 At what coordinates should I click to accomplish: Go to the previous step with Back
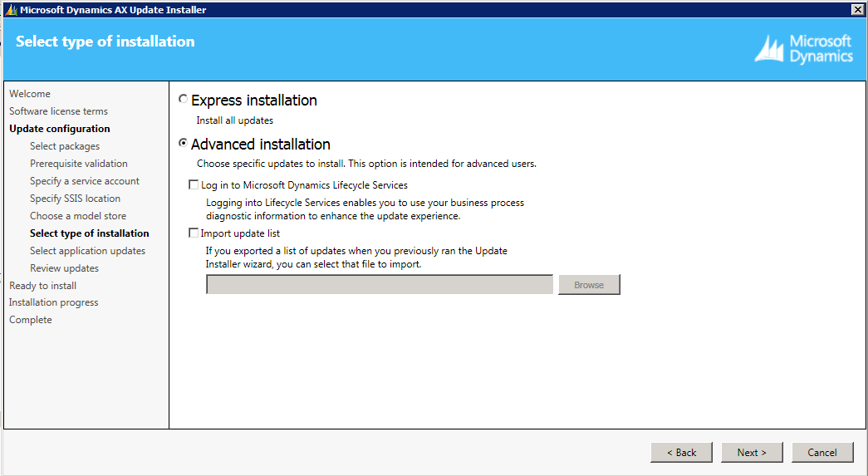tap(681, 453)
